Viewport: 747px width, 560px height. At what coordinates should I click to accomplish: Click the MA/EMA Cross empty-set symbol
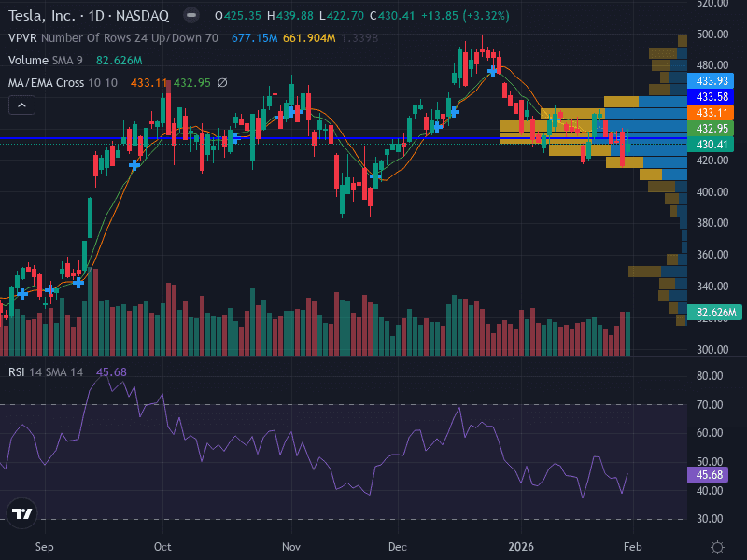222,83
